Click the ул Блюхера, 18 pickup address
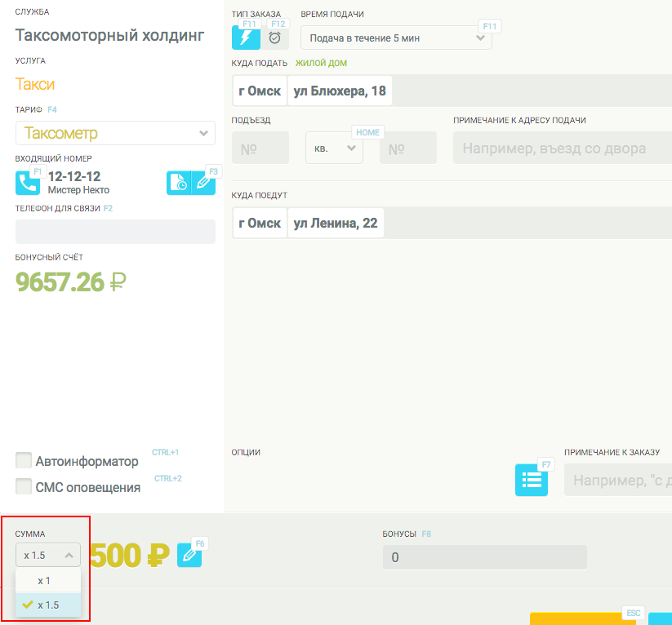Screen dimensions: 672x625 click(x=340, y=91)
